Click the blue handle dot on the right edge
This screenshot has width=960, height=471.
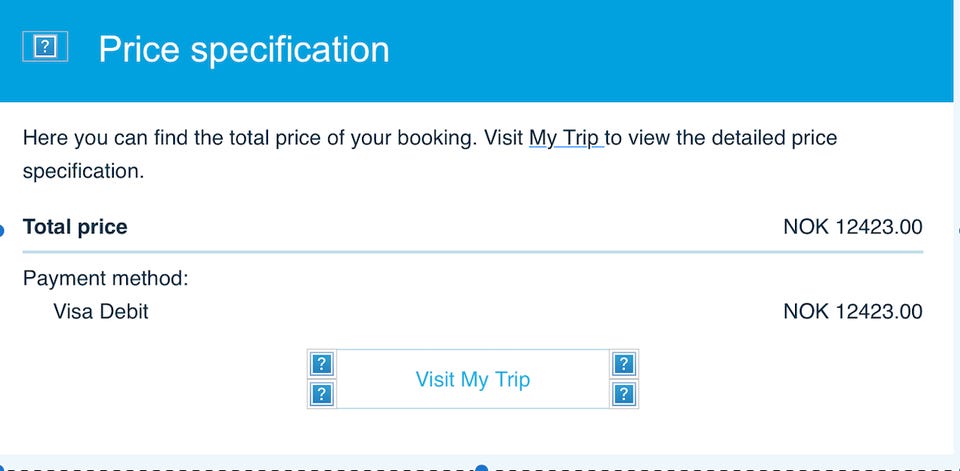pyautogui.click(x=956, y=228)
